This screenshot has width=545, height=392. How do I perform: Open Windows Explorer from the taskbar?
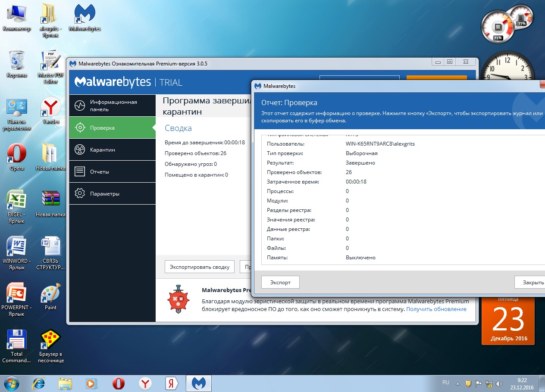point(65,383)
